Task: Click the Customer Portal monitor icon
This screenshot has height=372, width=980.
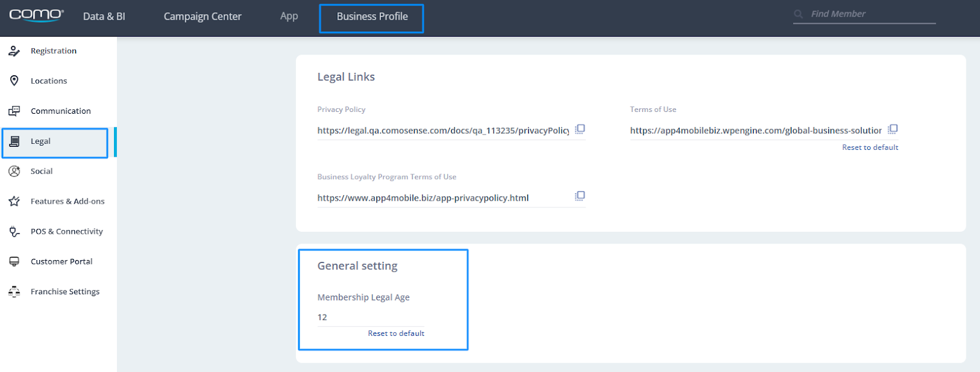Action: coord(14,261)
